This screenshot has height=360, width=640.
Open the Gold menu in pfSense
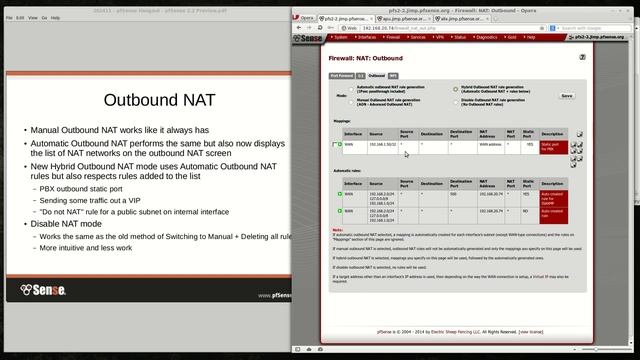pyautogui.click(x=511, y=38)
